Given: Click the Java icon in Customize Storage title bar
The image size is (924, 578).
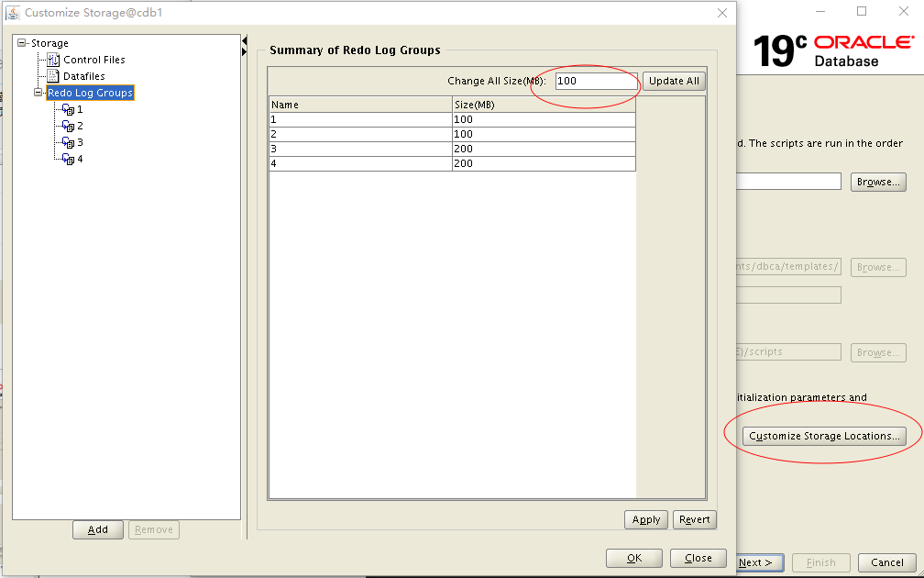Looking at the screenshot, I should point(13,13).
